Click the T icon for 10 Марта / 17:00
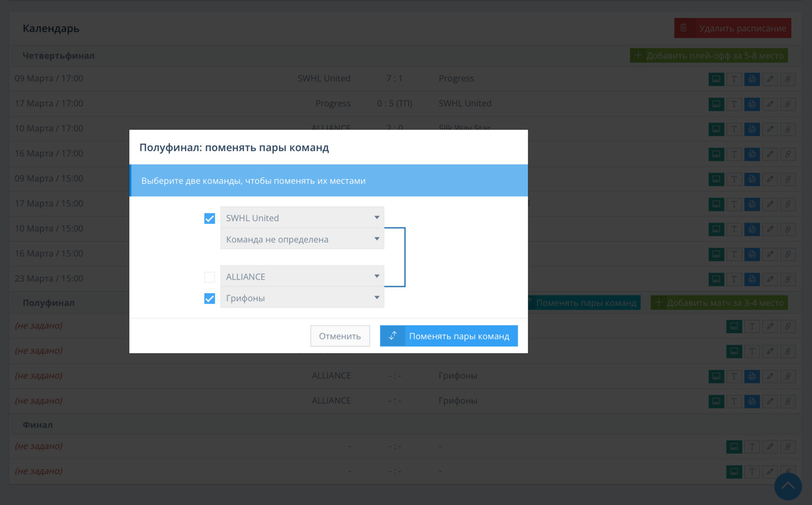This screenshot has width=812, height=505. click(x=734, y=129)
